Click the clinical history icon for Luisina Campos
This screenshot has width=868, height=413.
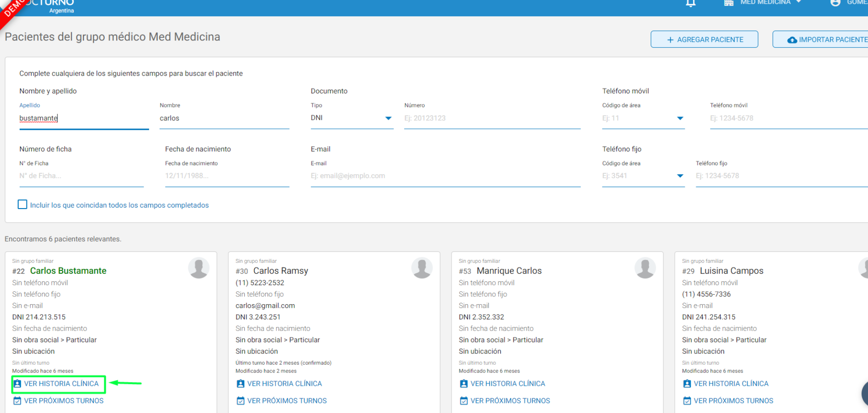tap(687, 384)
